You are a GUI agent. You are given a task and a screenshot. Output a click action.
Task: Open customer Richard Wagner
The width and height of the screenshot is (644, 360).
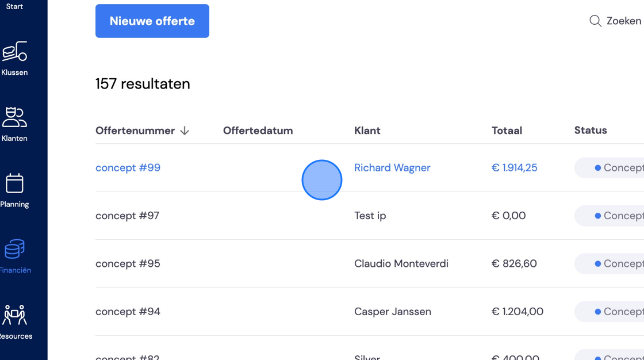point(392,168)
